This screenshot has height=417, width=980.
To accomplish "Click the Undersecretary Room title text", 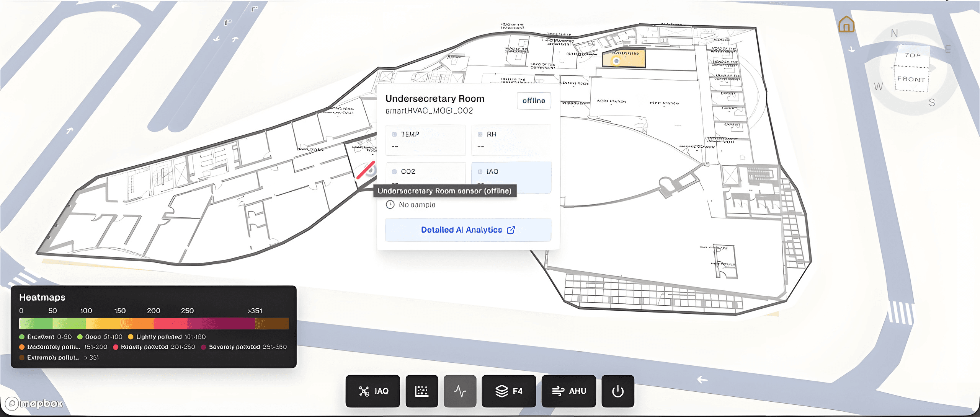I will point(435,99).
